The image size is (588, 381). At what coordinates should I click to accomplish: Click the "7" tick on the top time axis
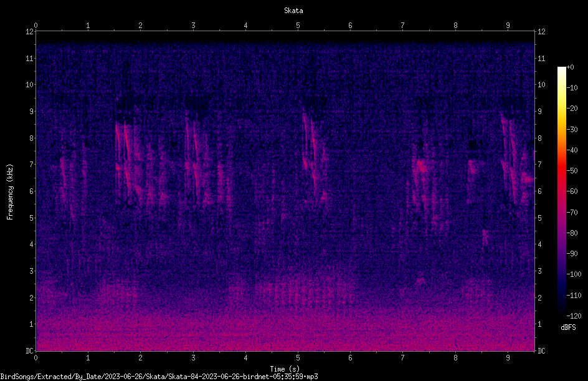(x=403, y=26)
